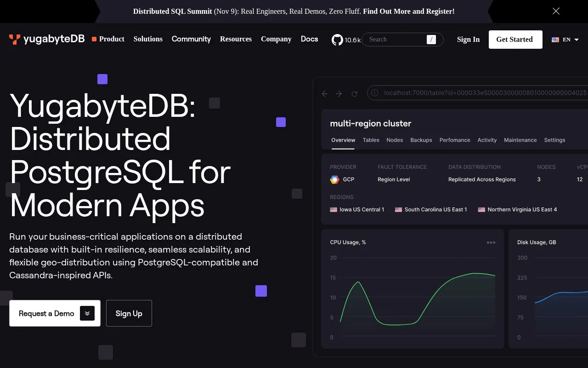The image size is (588, 368).
Task: Open the GitHub icon with 10.6k stars
Action: (337, 40)
